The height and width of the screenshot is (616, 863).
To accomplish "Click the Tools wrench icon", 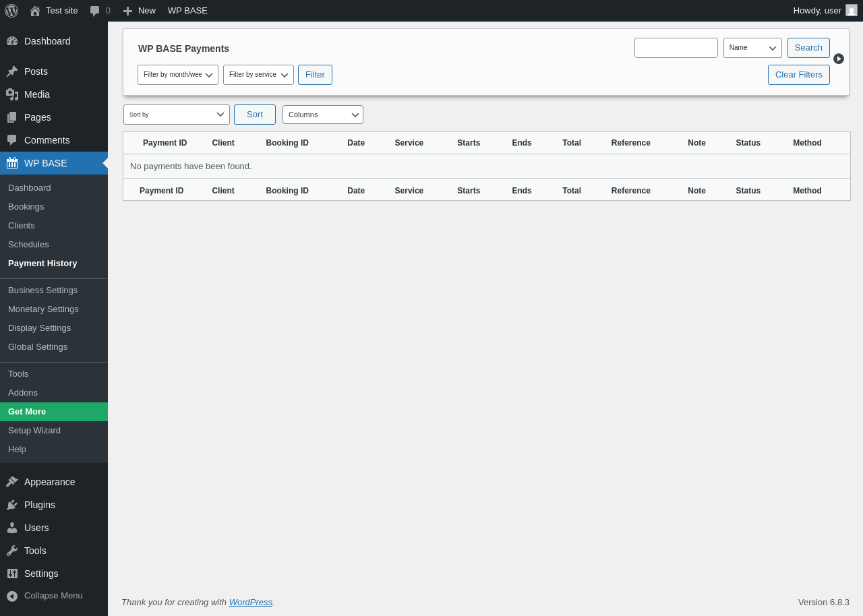I will pos(12,551).
